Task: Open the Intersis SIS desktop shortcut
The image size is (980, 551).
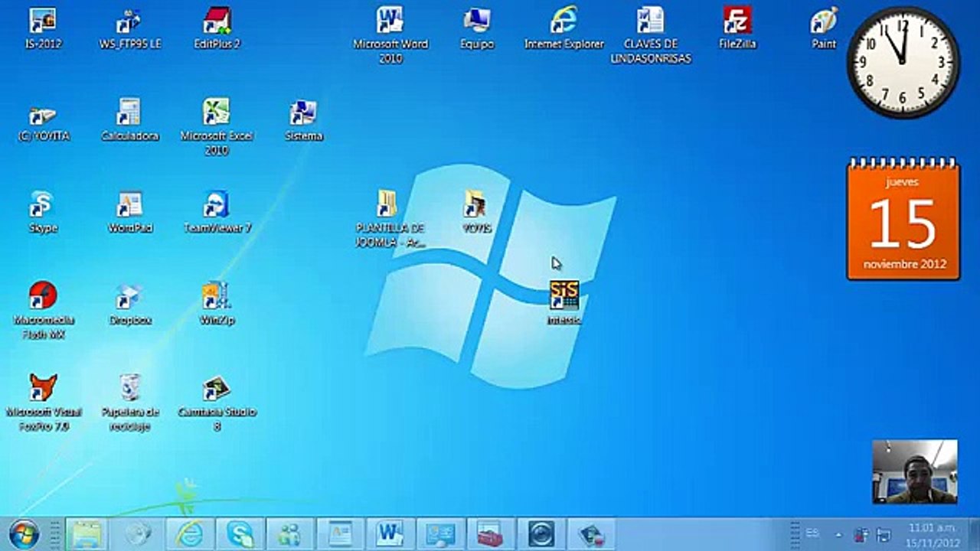Action: tap(564, 302)
